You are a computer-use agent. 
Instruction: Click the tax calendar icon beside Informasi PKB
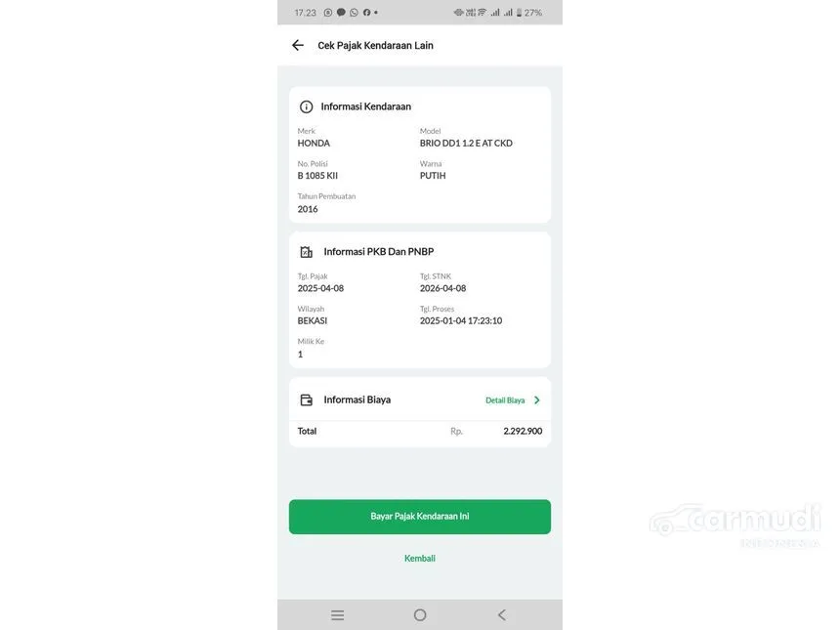pyautogui.click(x=306, y=252)
